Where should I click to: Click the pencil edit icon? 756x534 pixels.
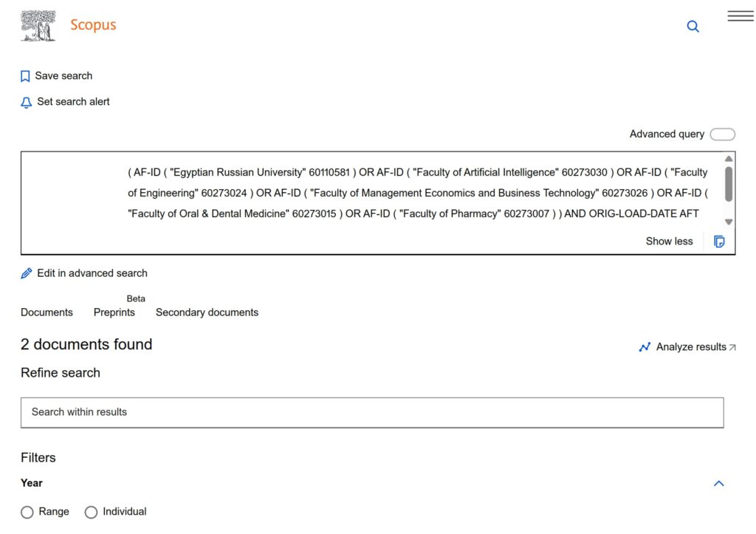point(27,273)
